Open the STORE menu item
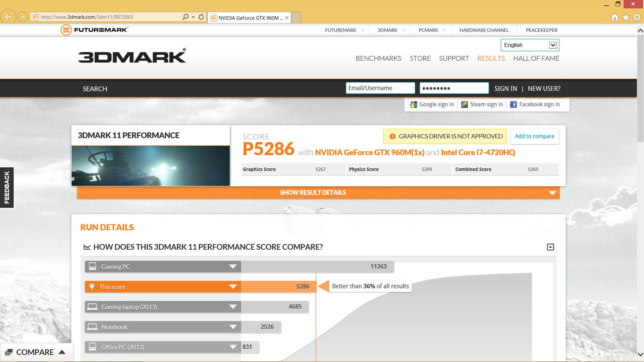Viewport: 644px width, 362px height. (420, 58)
